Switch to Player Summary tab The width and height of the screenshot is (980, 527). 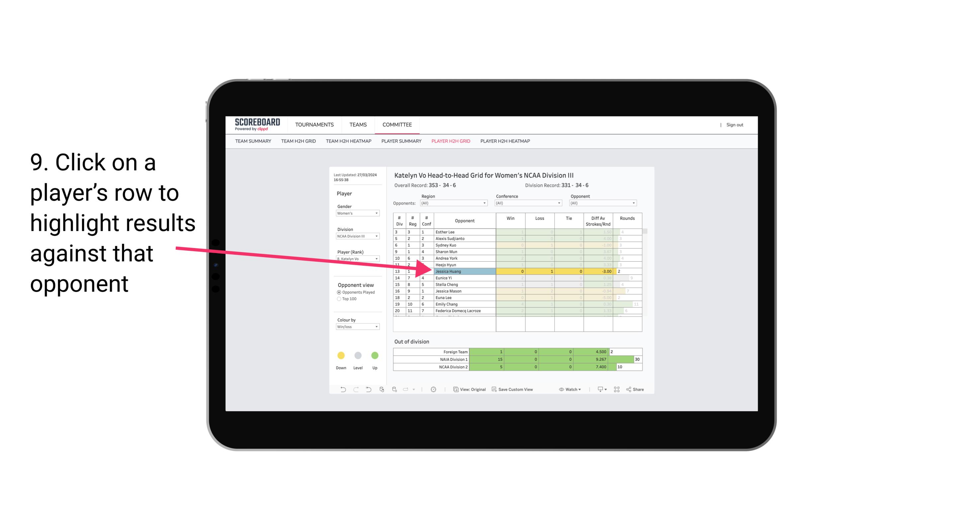pos(400,143)
